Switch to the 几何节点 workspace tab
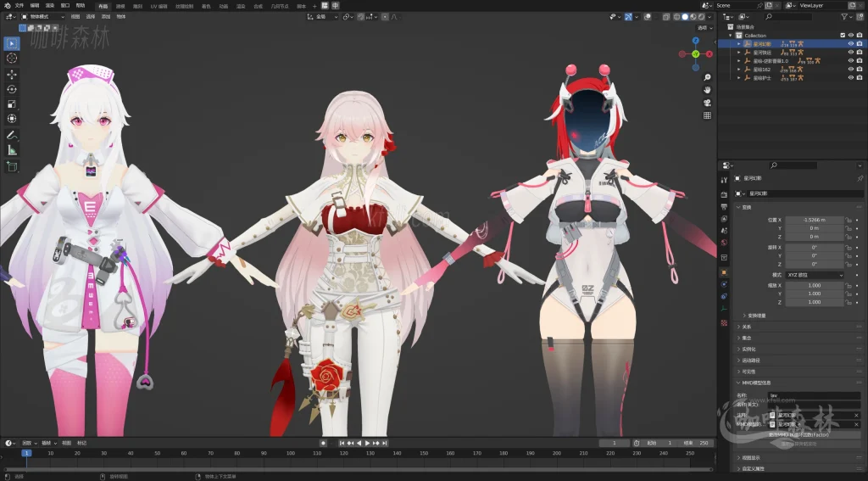 click(x=280, y=6)
